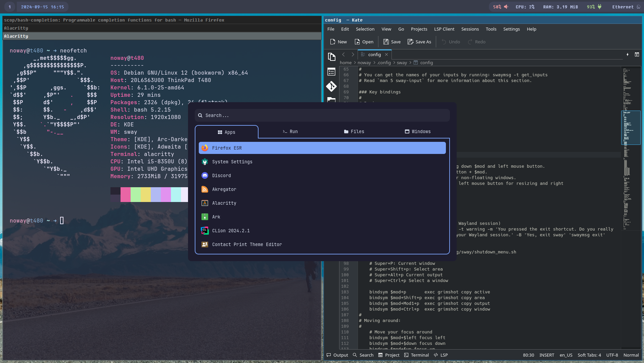Click the volume speaker icon in the bar

(506, 7)
